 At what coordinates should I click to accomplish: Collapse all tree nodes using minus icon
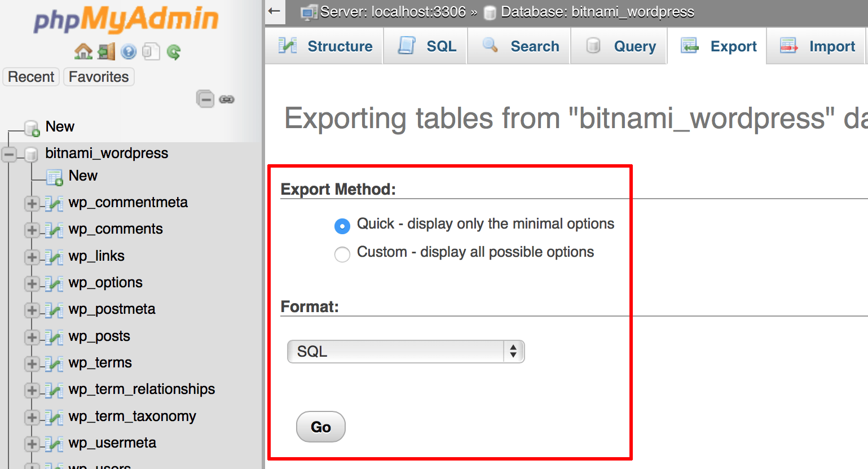pyautogui.click(x=205, y=99)
